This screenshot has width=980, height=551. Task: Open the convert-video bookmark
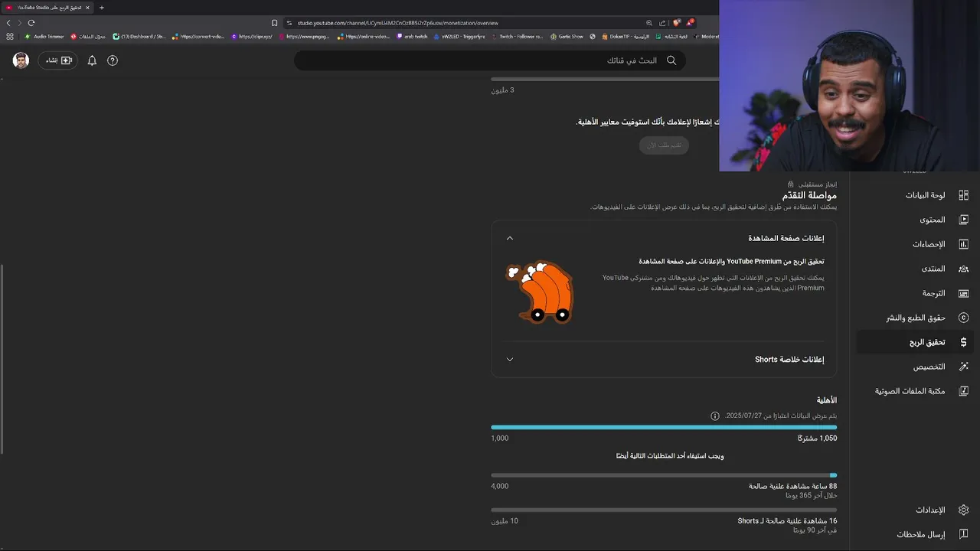click(x=198, y=36)
